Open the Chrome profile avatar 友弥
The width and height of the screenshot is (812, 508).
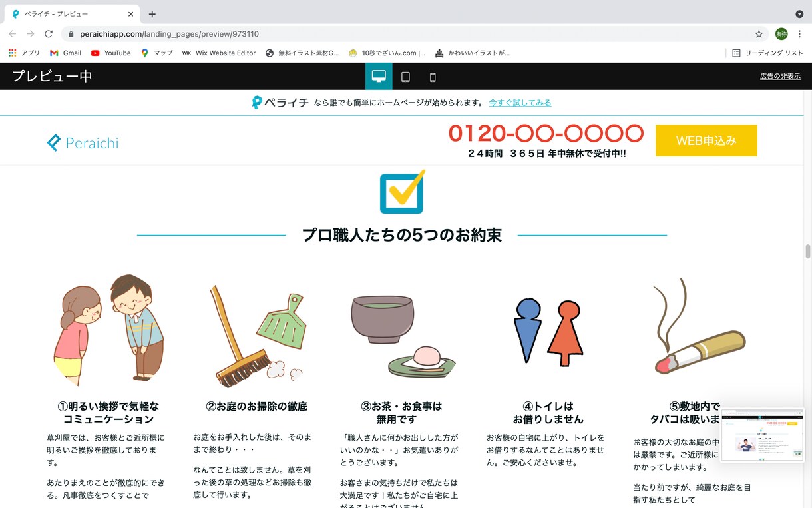[x=781, y=34]
